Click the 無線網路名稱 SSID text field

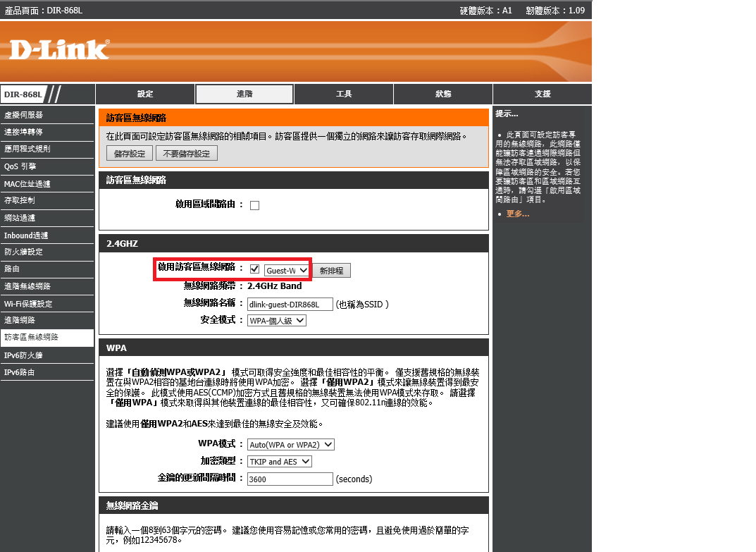point(290,304)
